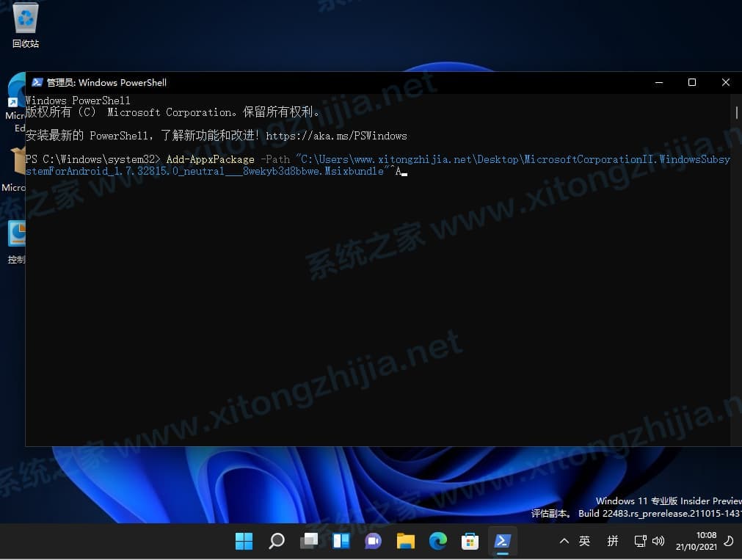Switch input method by clicking 拼 indicator

click(x=613, y=541)
